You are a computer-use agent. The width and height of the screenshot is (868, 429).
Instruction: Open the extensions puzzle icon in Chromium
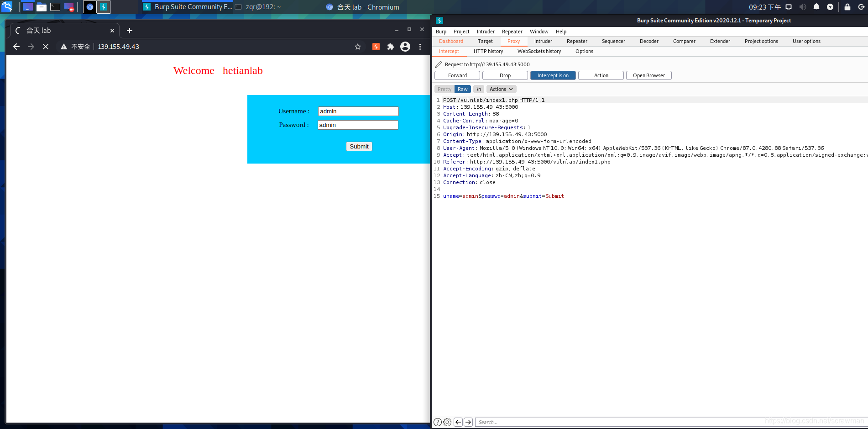pyautogui.click(x=391, y=47)
